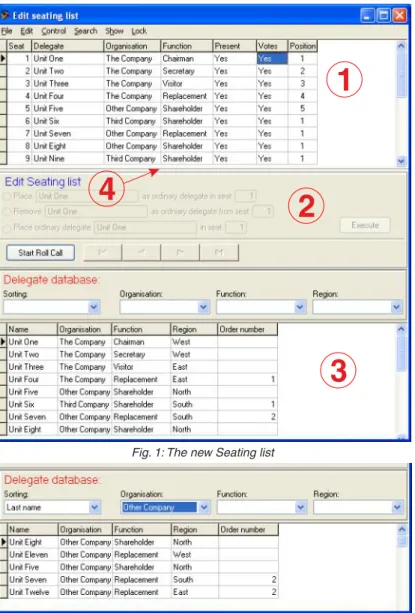Click the Remove delegate name field showing Unit One

pyautogui.click(x=96, y=212)
